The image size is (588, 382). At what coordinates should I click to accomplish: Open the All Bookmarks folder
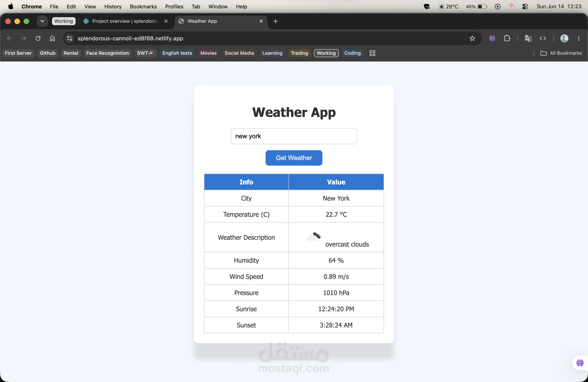click(561, 53)
